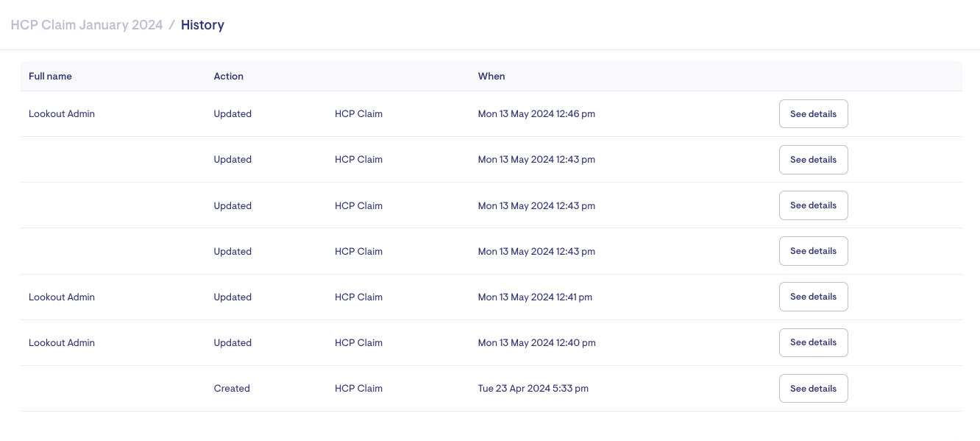
Task: Click the Mon 13 May 2024 12:46 pm timestamp
Action: [x=536, y=114]
